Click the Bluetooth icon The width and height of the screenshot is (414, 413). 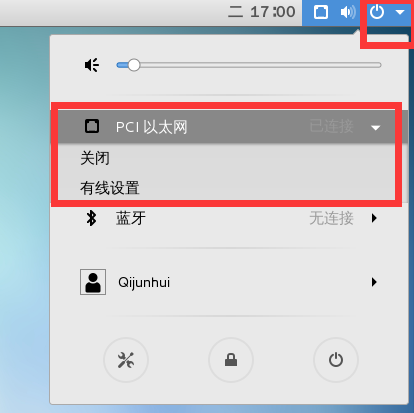pos(91,219)
